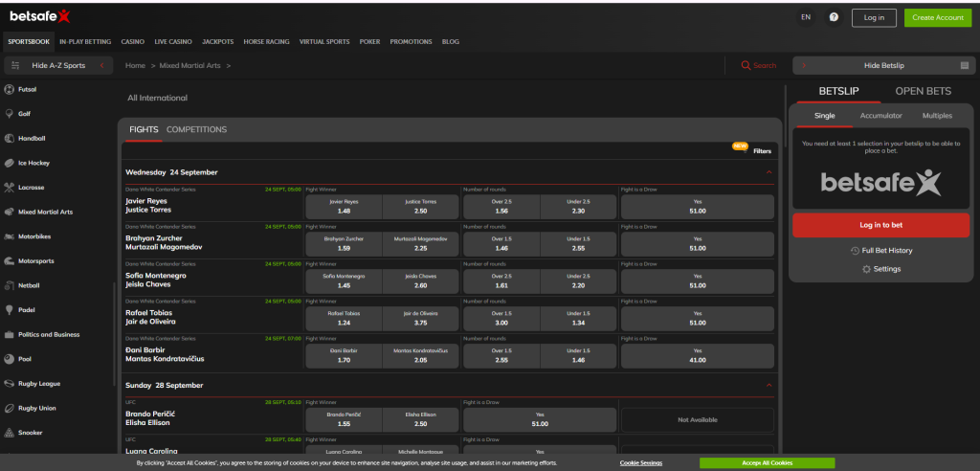This screenshot has width=980, height=471.
Task: Select Jair de Oliveira odds 3.75
Action: point(420,318)
